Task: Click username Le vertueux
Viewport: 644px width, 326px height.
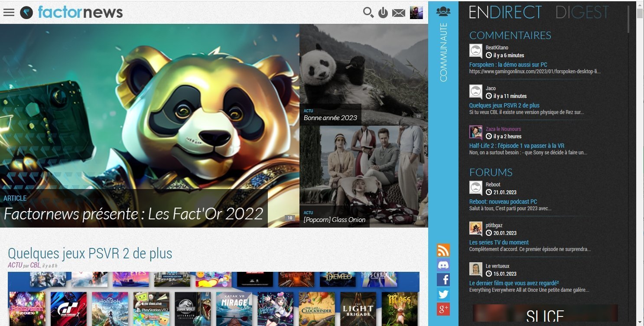Action: (x=497, y=266)
